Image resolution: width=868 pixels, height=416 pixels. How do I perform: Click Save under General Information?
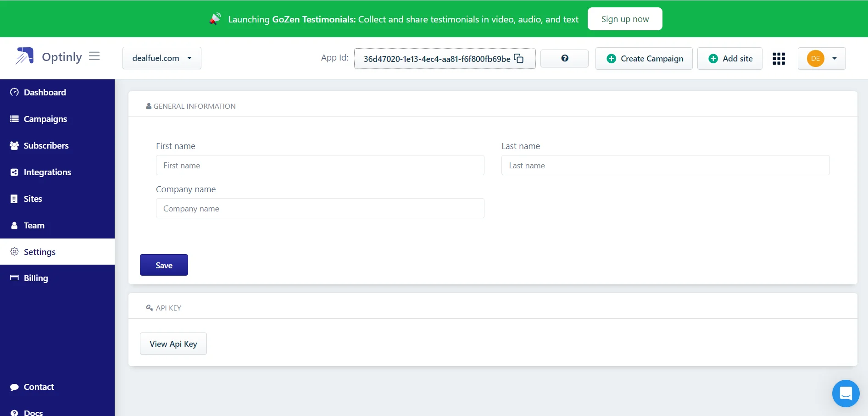pos(164,265)
